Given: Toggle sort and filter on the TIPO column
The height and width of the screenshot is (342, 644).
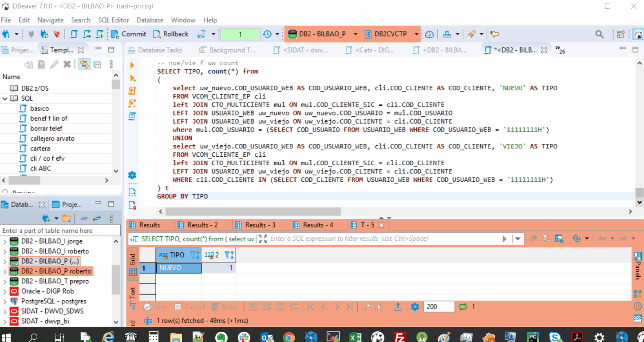Looking at the screenshot, I should point(195,255).
